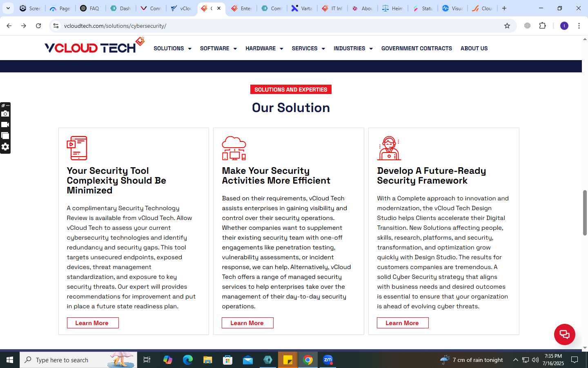This screenshot has width=588, height=368.
Task: Open File Explorer from taskbar
Action: point(208,360)
